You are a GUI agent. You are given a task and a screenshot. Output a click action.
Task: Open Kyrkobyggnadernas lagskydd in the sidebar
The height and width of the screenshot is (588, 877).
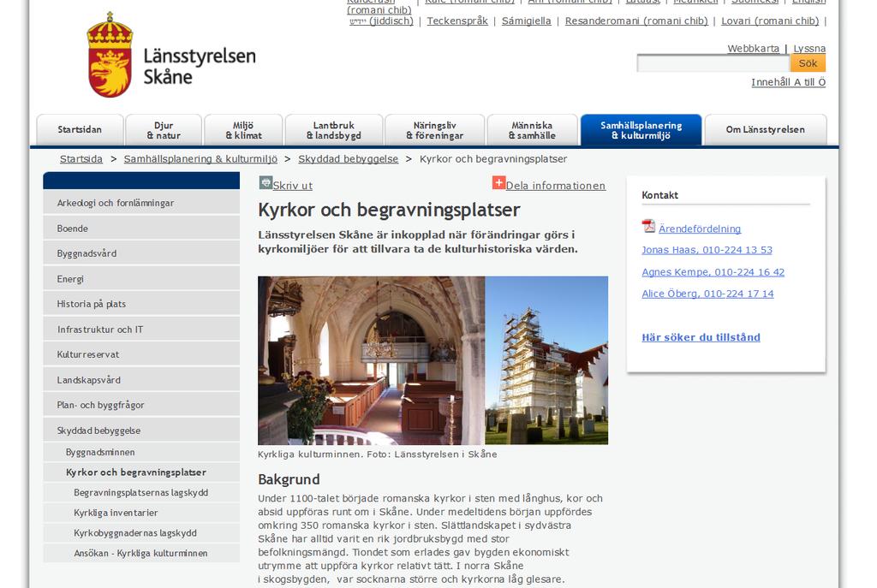tap(141, 532)
